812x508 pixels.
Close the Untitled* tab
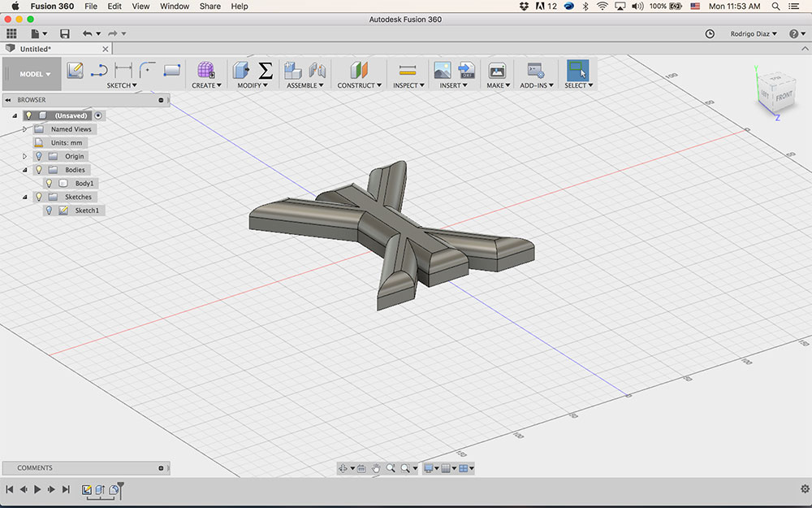[x=106, y=50]
